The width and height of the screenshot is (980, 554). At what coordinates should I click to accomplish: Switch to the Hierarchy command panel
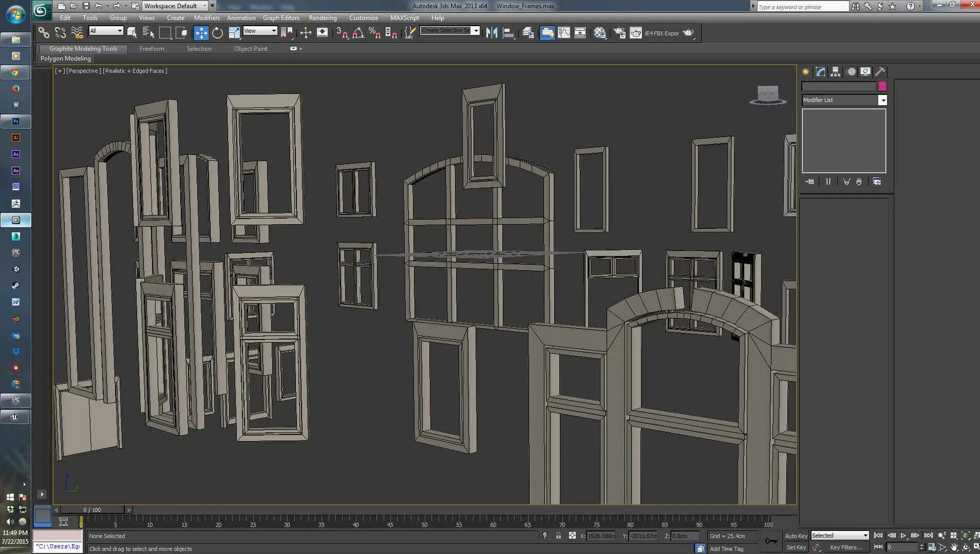(x=836, y=72)
